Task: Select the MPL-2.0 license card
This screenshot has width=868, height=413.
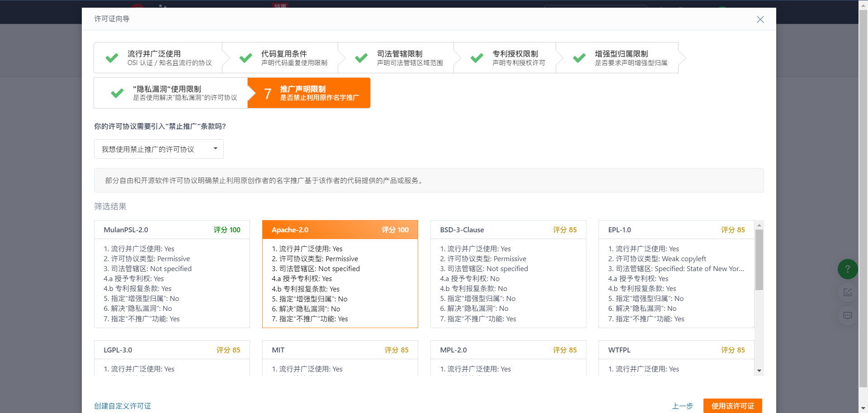Action: (508, 358)
